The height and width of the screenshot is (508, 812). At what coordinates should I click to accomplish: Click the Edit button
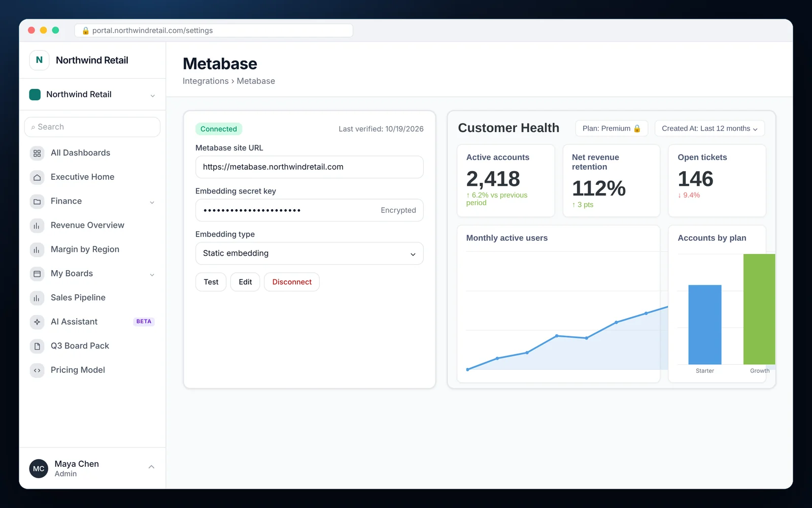245,282
